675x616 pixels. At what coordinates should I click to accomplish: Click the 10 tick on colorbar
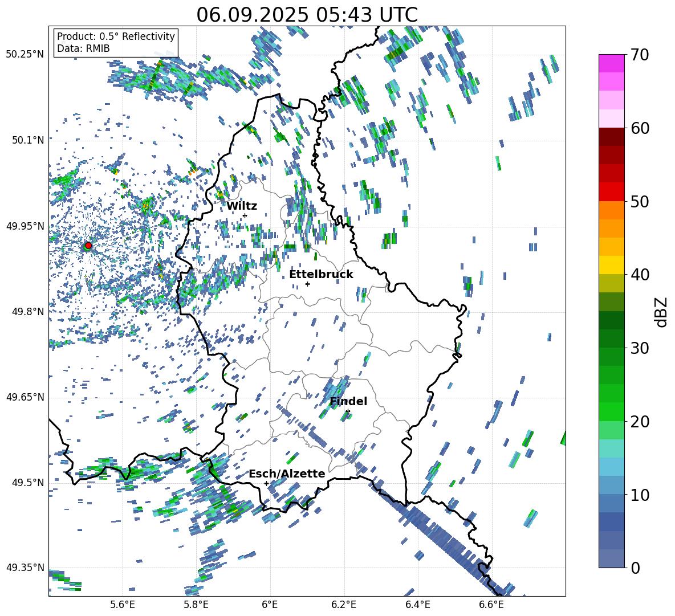640,495
